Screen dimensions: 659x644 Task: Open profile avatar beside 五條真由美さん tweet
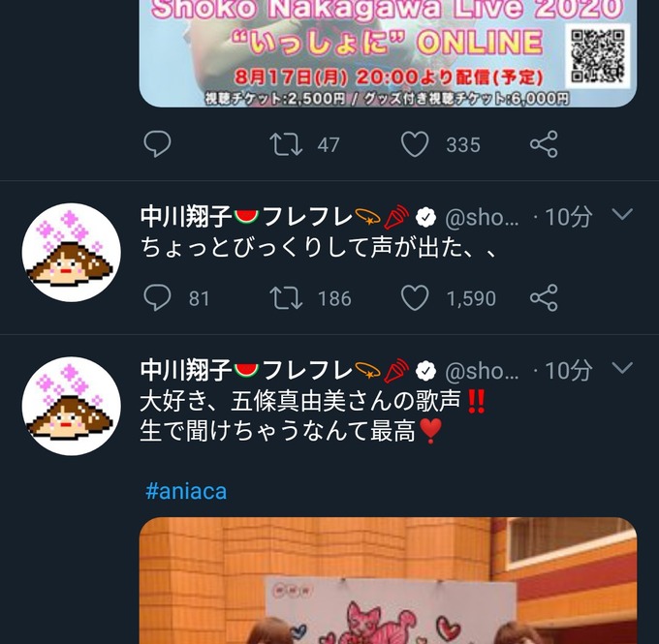(x=72, y=406)
